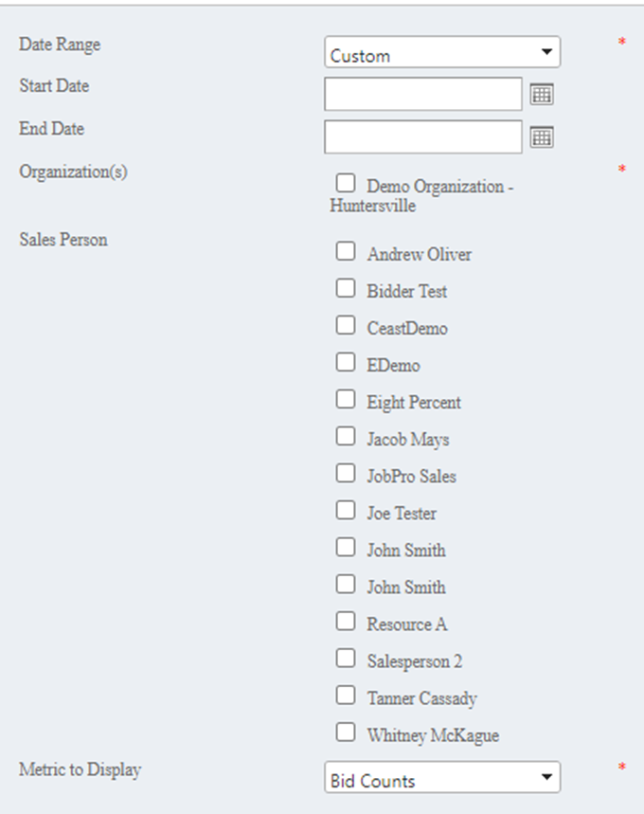Check the JobPro Sales checkbox
The height and width of the screenshot is (814, 644).
click(x=346, y=473)
